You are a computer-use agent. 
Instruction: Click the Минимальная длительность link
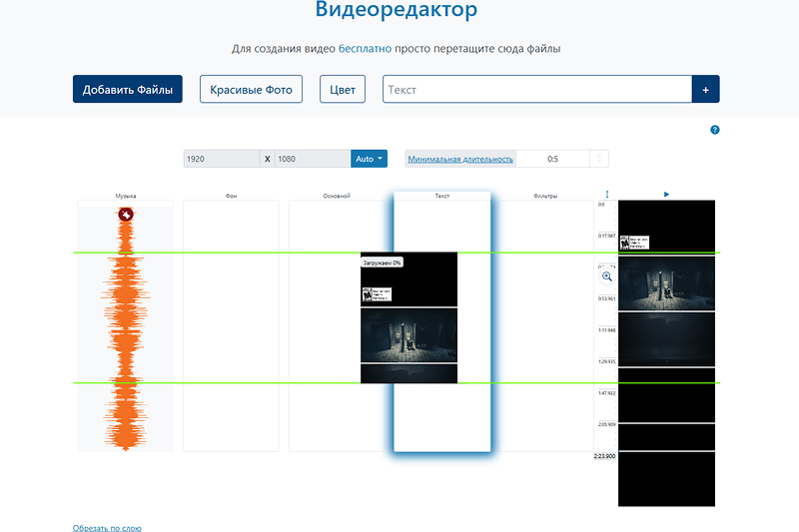tap(460, 159)
